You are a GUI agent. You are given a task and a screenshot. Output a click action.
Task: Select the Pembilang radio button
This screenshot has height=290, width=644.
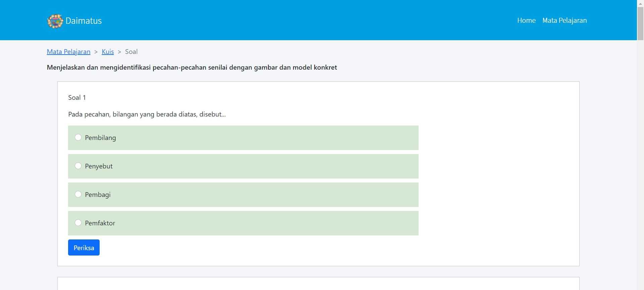pyautogui.click(x=78, y=137)
